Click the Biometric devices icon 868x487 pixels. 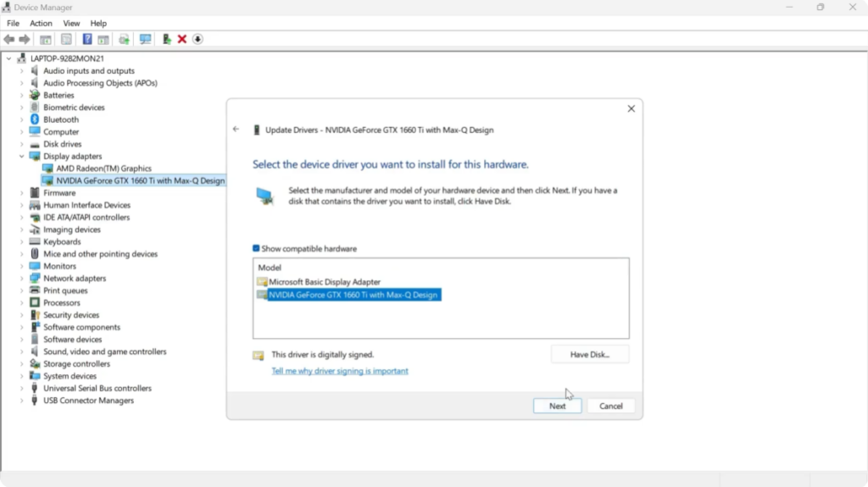pos(34,108)
